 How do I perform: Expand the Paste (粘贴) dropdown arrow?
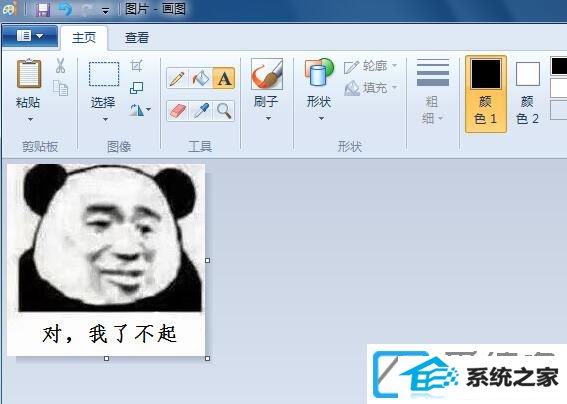click(x=30, y=119)
